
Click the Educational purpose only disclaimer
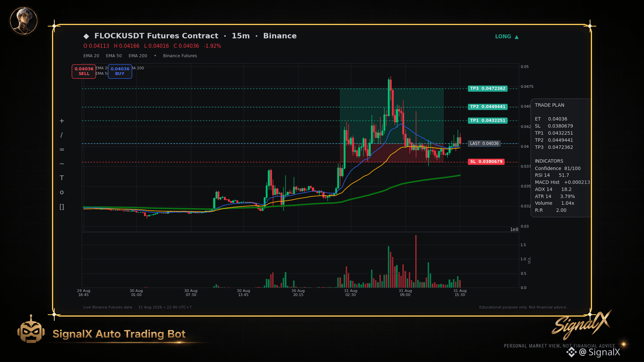pyautogui.click(x=523, y=307)
